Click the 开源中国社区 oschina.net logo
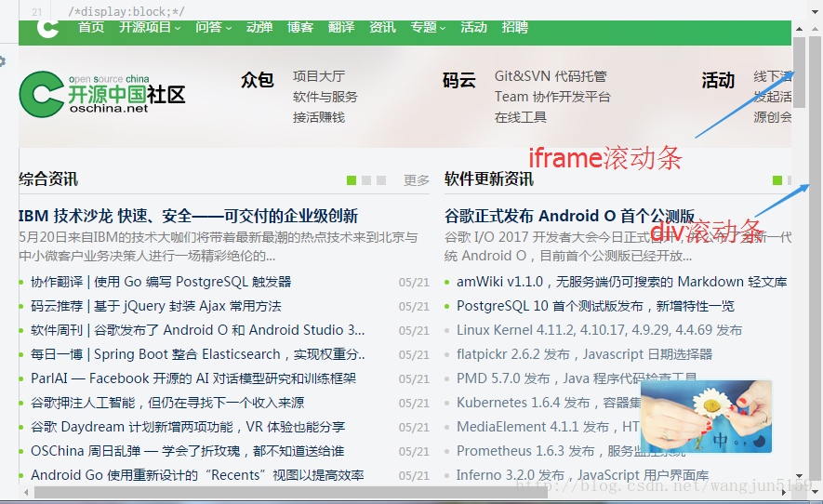Screen dimensions: 823x504 click(x=102, y=95)
